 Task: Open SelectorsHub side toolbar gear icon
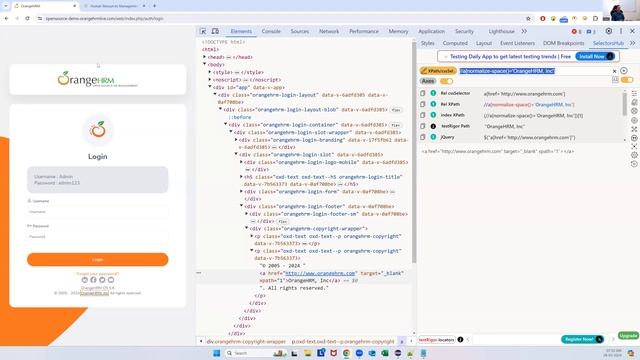coord(634,155)
